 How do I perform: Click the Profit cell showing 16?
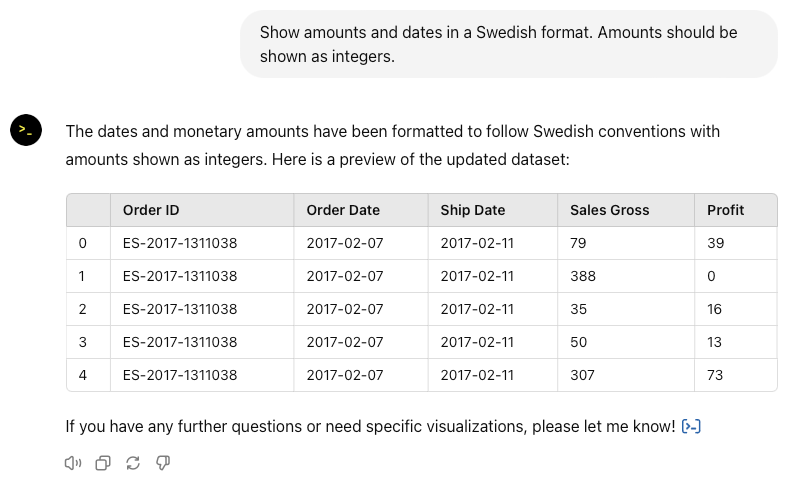(x=714, y=309)
